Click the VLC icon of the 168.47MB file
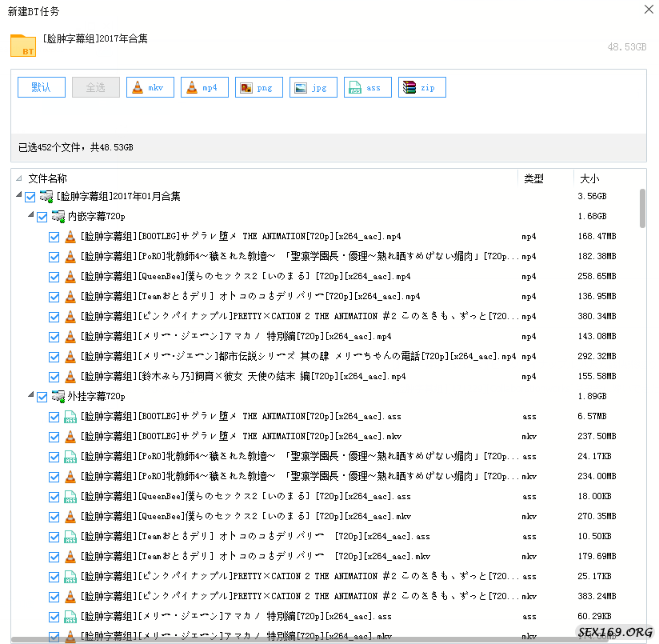 coord(70,237)
